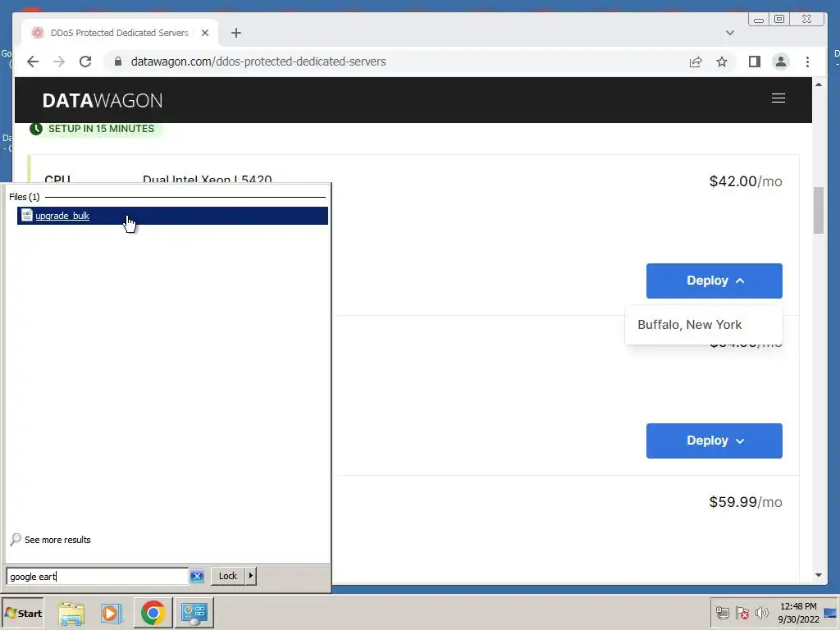
Task: Click the volume speaker tray icon
Action: (x=762, y=613)
